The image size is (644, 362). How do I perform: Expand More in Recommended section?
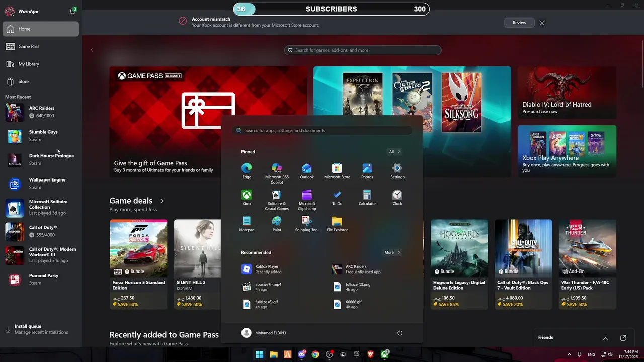(392, 253)
